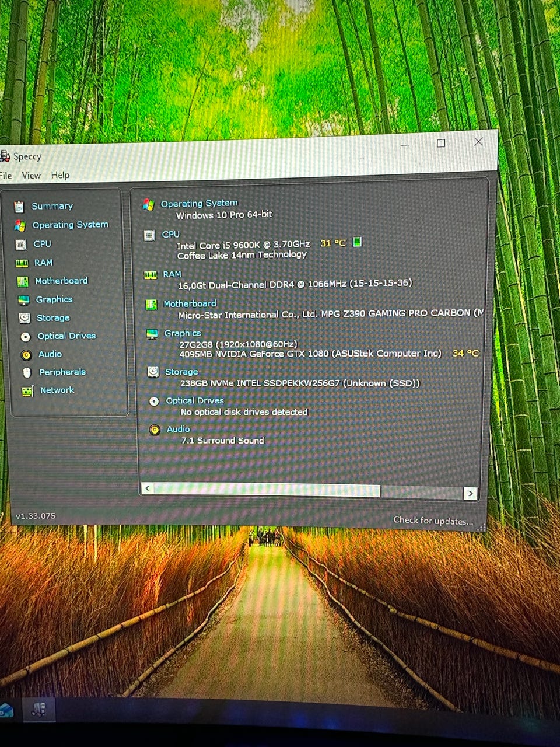
Task: Click the green CPU temperature indicator icon
Action: click(x=358, y=242)
